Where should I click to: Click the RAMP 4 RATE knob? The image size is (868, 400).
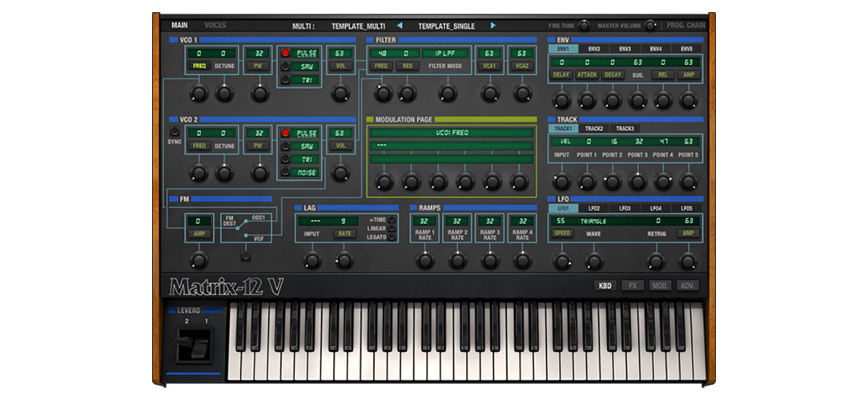click(522, 261)
